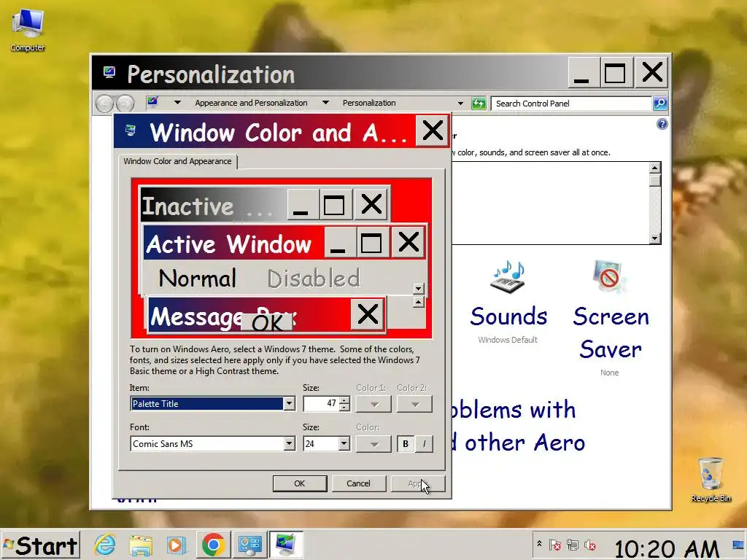This screenshot has height=560, width=747.
Task: Expand the arrow after Appearance and Personalization
Action: coord(325,102)
